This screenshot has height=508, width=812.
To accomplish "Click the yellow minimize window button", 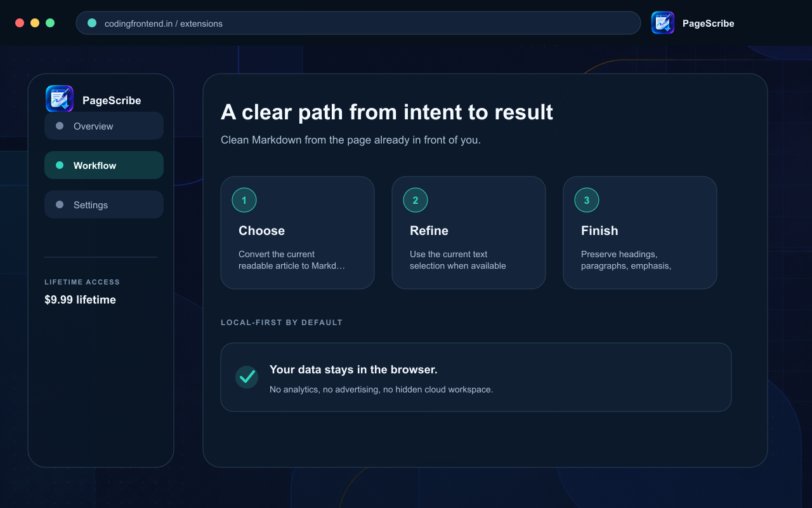I will click(35, 23).
